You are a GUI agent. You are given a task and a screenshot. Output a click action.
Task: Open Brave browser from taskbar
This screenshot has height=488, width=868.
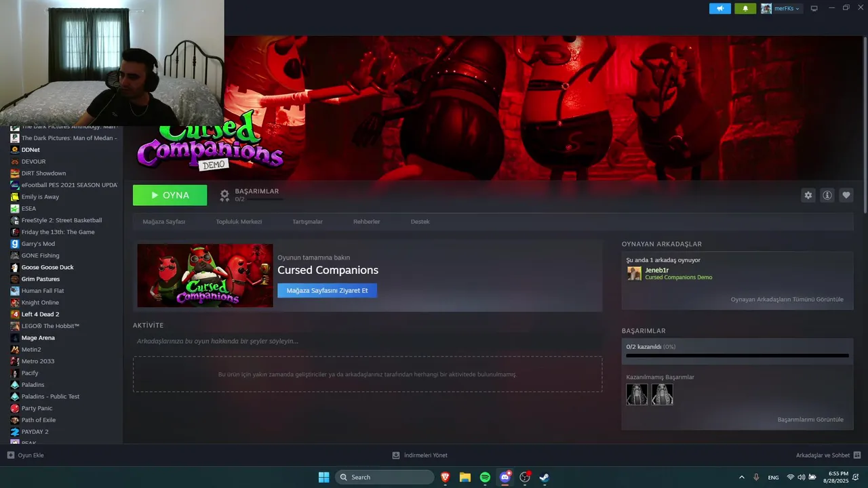pos(446,477)
